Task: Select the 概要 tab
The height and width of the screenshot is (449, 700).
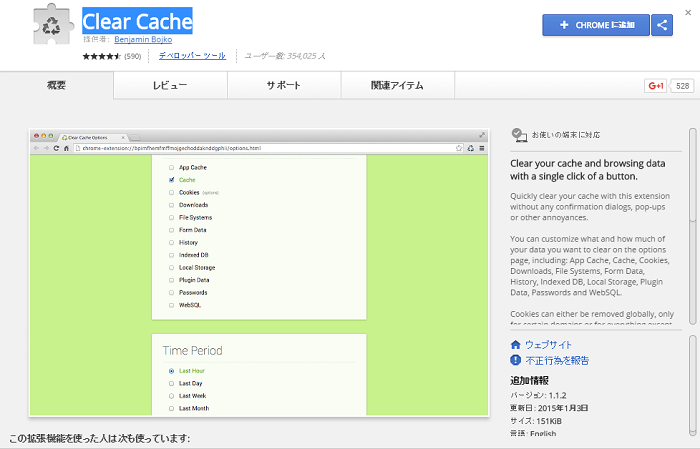Action: click(57, 85)
